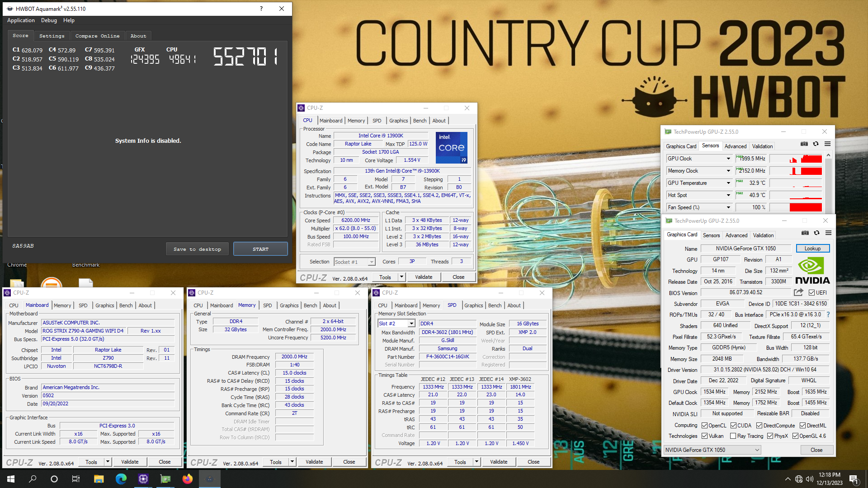Toggle the OpenCL checkbox

(x=704, y=426)
